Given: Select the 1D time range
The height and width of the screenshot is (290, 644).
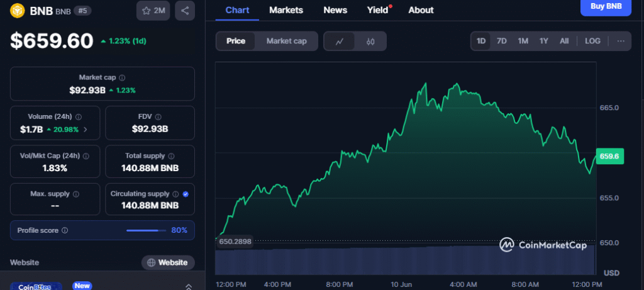Looking at the screenshot, I should point(481,41).
